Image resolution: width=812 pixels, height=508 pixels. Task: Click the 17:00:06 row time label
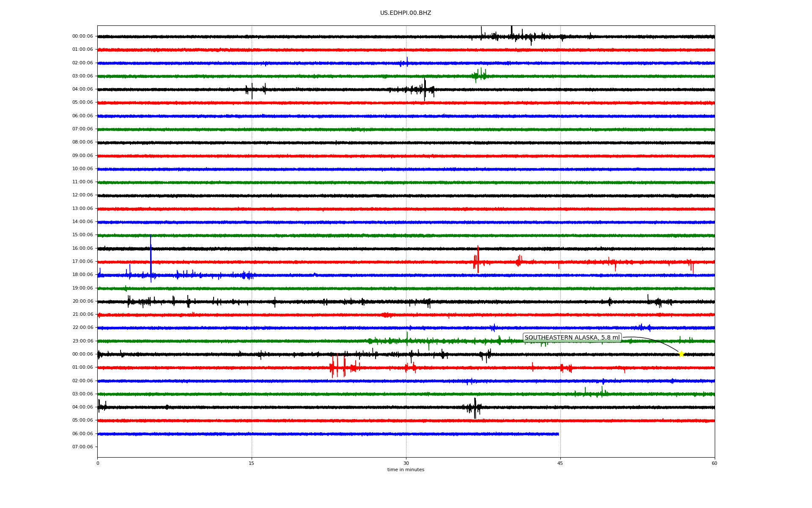[82, 262]
